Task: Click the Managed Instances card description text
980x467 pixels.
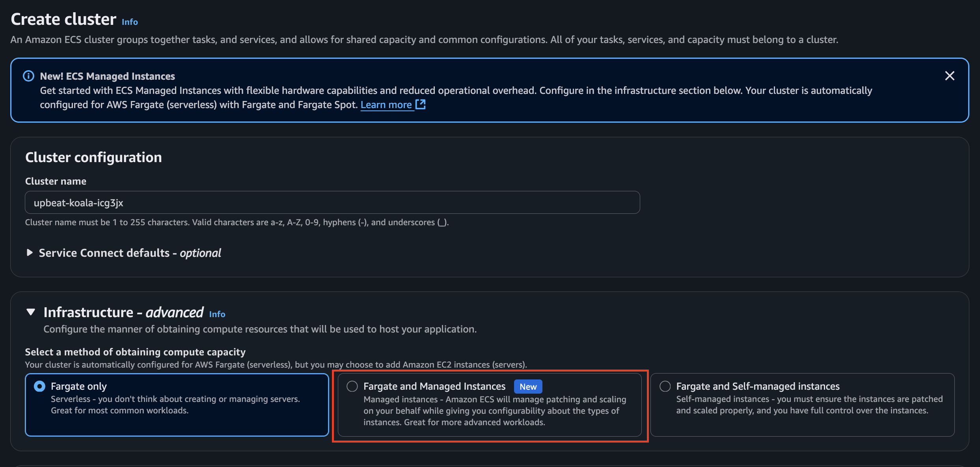Action: click(494, 411)
